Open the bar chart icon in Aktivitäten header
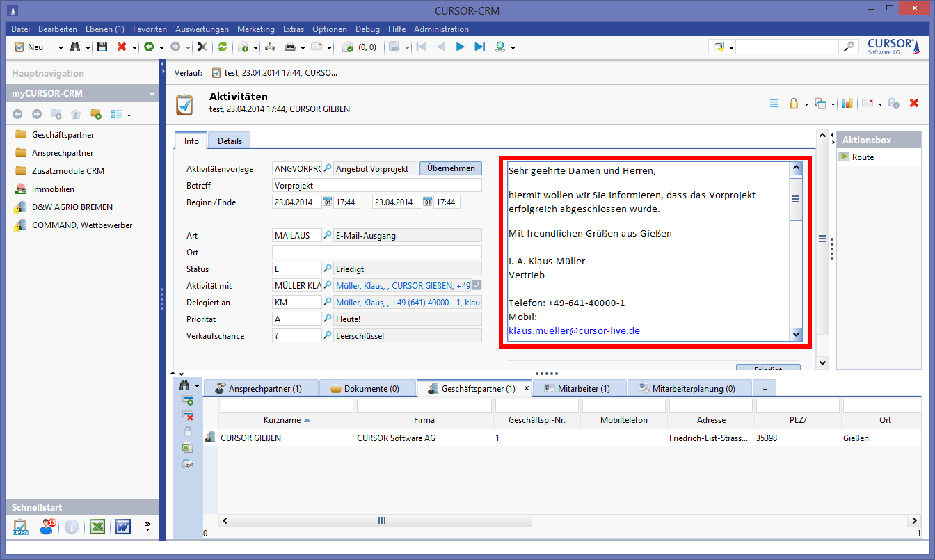 click(x=847, y=103)
